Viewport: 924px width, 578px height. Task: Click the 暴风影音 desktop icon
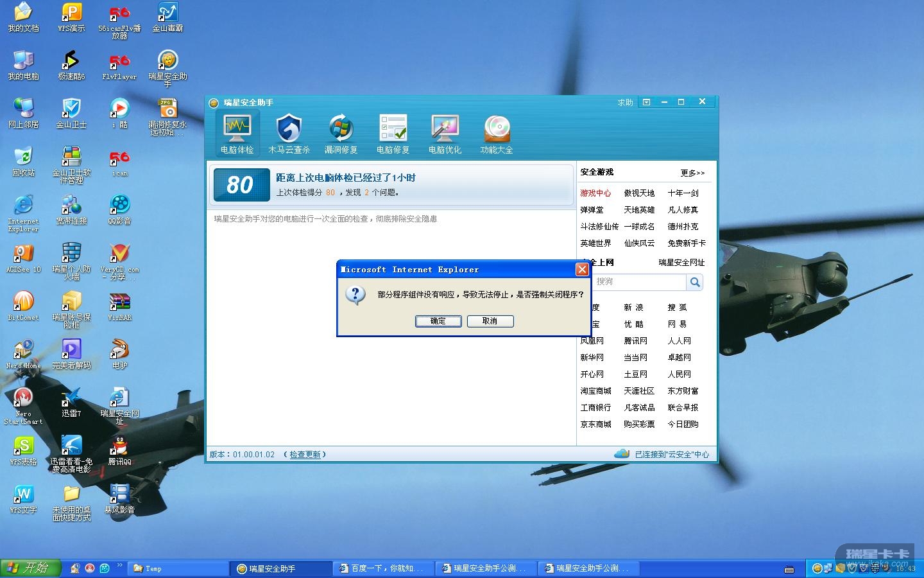(119, 499)
